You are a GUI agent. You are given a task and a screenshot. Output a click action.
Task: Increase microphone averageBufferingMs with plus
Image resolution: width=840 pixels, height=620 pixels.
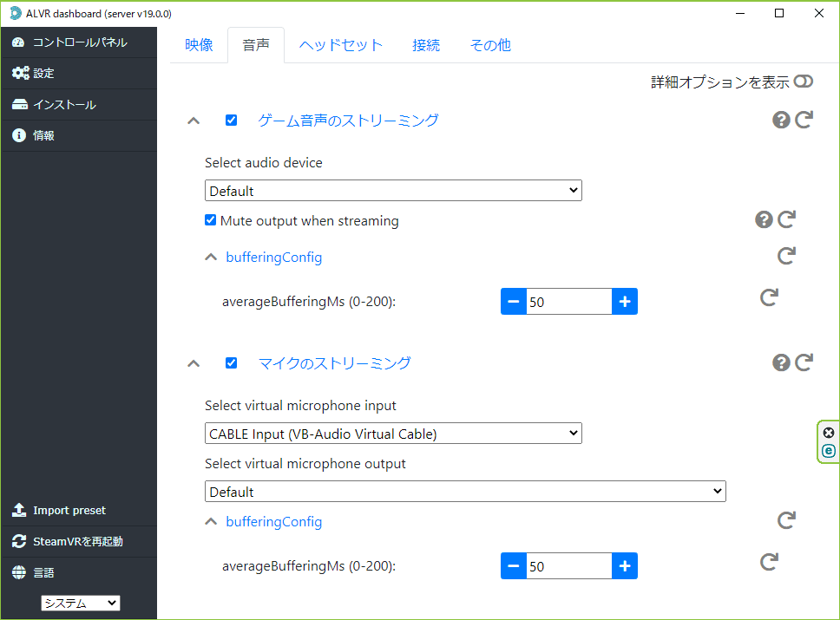[x=625, y=566]
